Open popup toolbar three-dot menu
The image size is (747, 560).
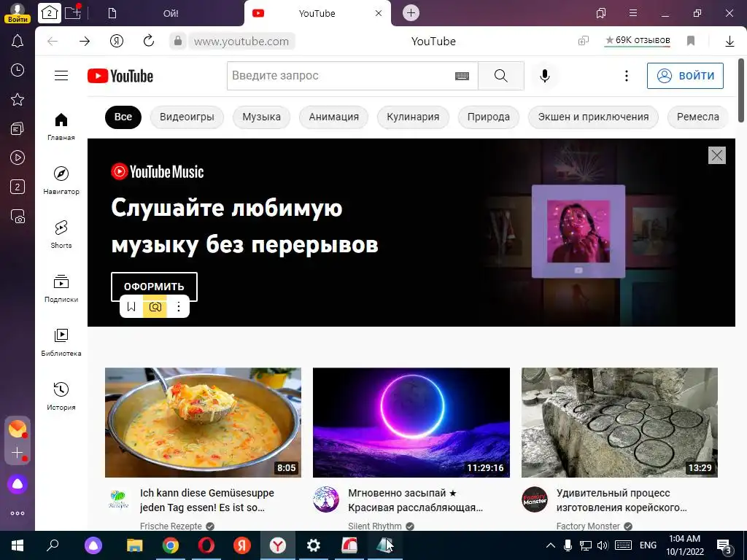coord(179,307)
